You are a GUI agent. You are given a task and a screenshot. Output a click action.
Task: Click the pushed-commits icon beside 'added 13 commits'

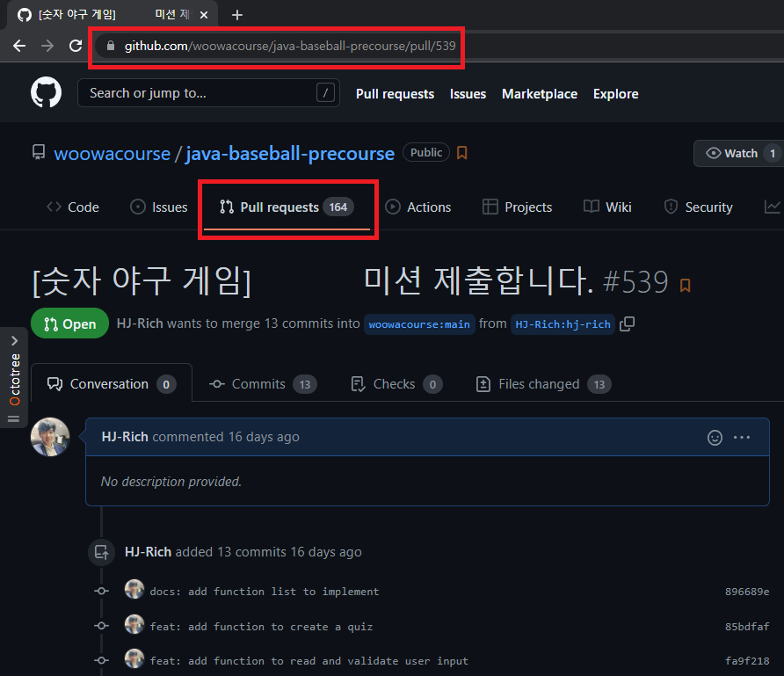pos(101,552)
